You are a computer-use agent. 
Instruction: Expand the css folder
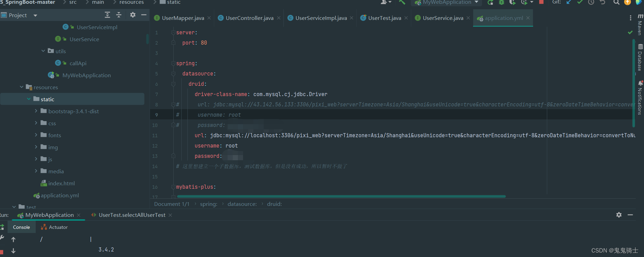(x=36, y=123)
